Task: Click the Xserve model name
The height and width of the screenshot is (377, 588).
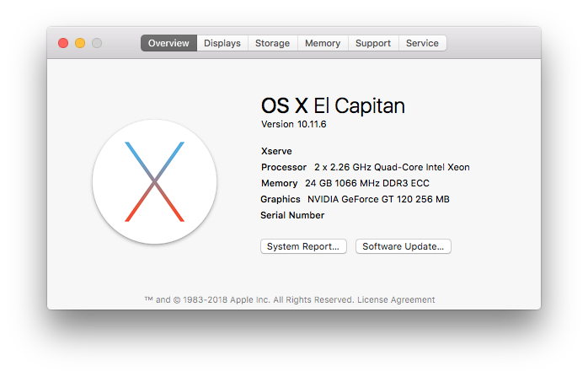Action: 276,151
